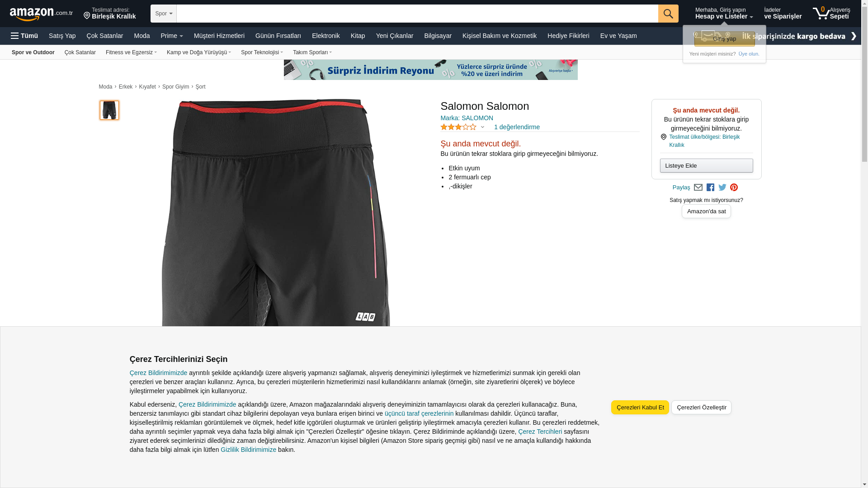Image resolution: width=868 pixels, height=488 pixels.
Task: Share product via email icon
Action: click(x=698, y=188)
